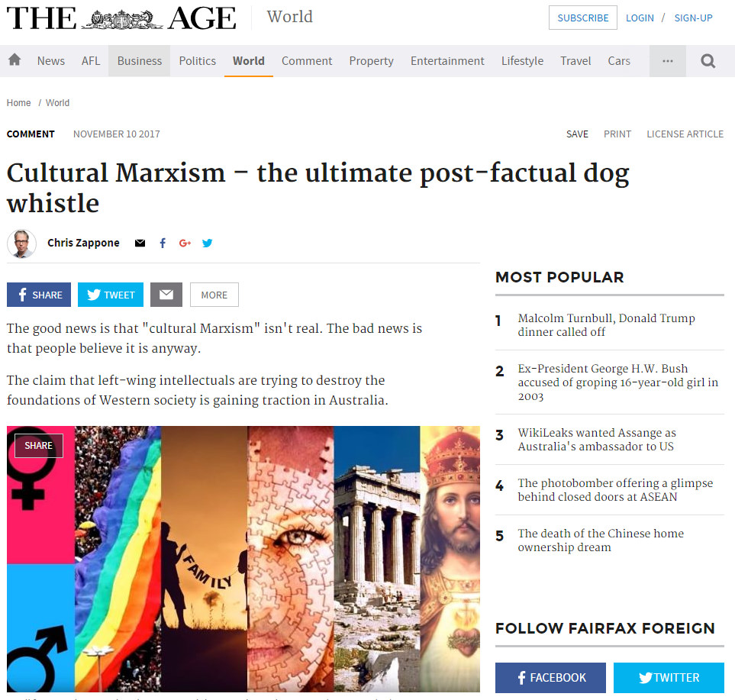Email author Chris Zappone via envelope icon
The height and width of the screenshot is (700, 735).
(140, 243)
